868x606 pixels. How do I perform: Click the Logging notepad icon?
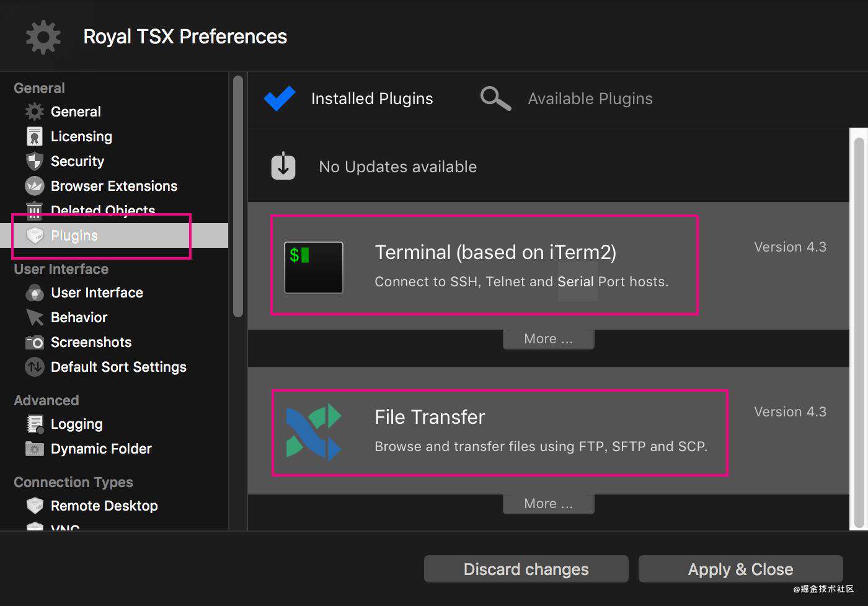[35, 424]
